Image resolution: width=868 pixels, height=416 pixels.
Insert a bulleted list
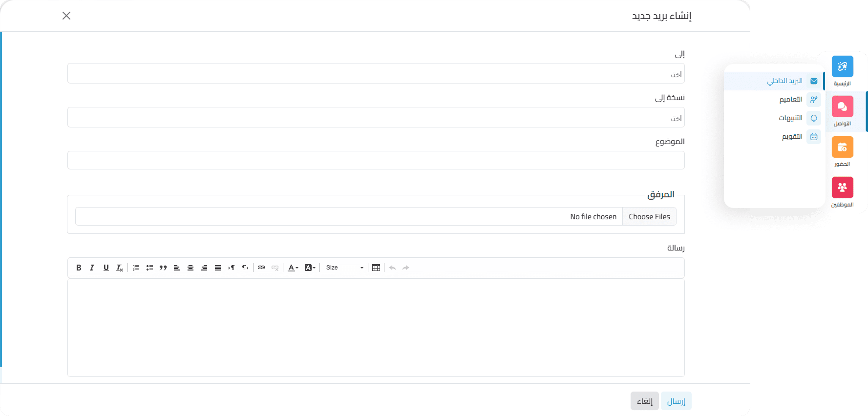pyautogui.click(x=149, y=268)
